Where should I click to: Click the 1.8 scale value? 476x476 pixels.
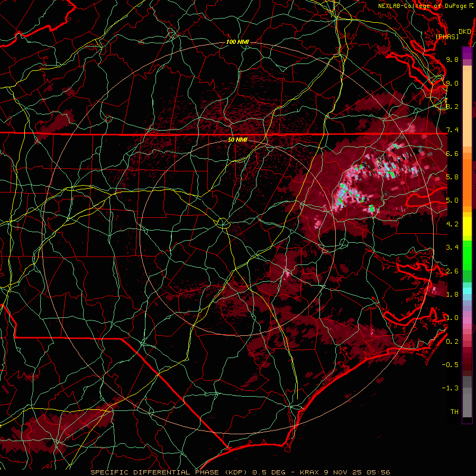click(x=452, y=295)
